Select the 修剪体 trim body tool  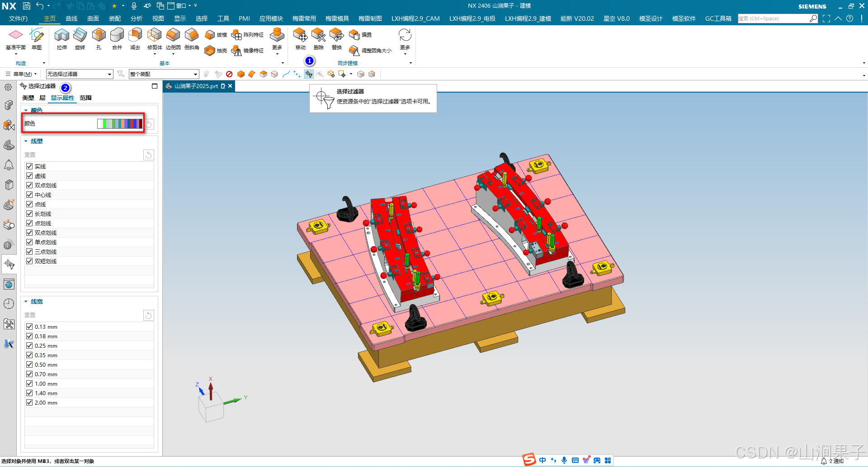(x=155, y=39)
